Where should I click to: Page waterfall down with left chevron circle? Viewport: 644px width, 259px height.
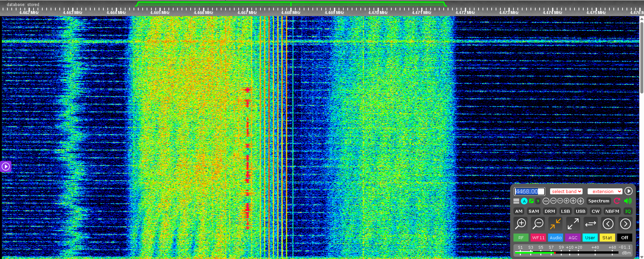pos(608,223)
